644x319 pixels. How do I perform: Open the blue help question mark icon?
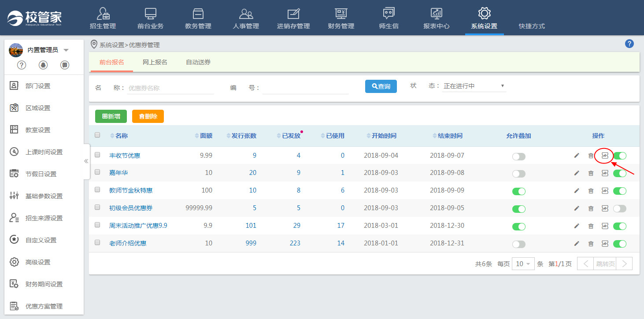pos(629,44)
